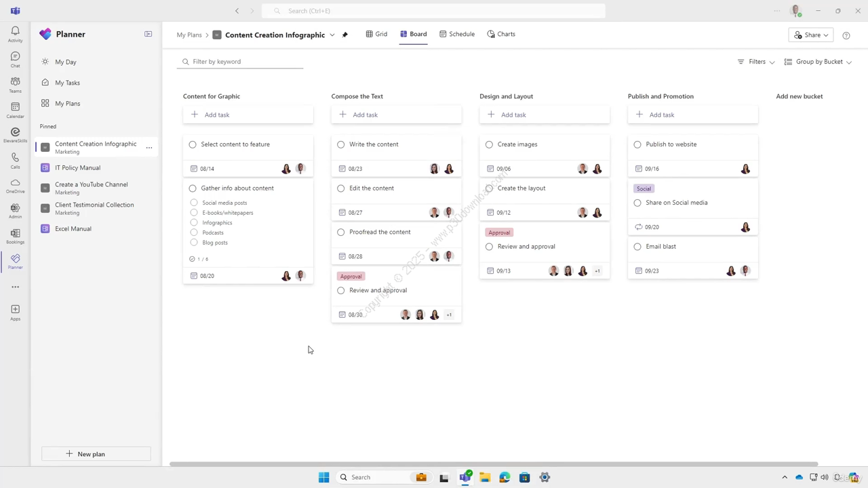Open Calls in the Teams sidebar
868x488 pixels.
click(x=15, y=160)
